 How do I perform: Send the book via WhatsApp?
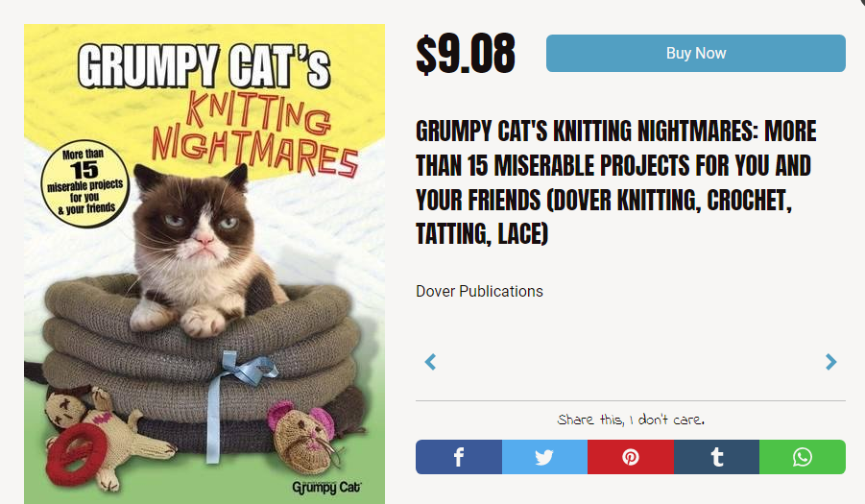(802, 457)
